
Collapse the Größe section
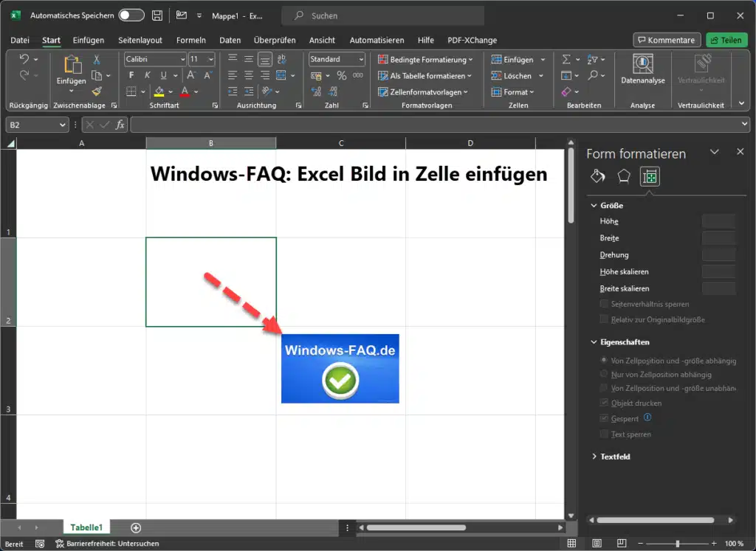click(594, 205)
